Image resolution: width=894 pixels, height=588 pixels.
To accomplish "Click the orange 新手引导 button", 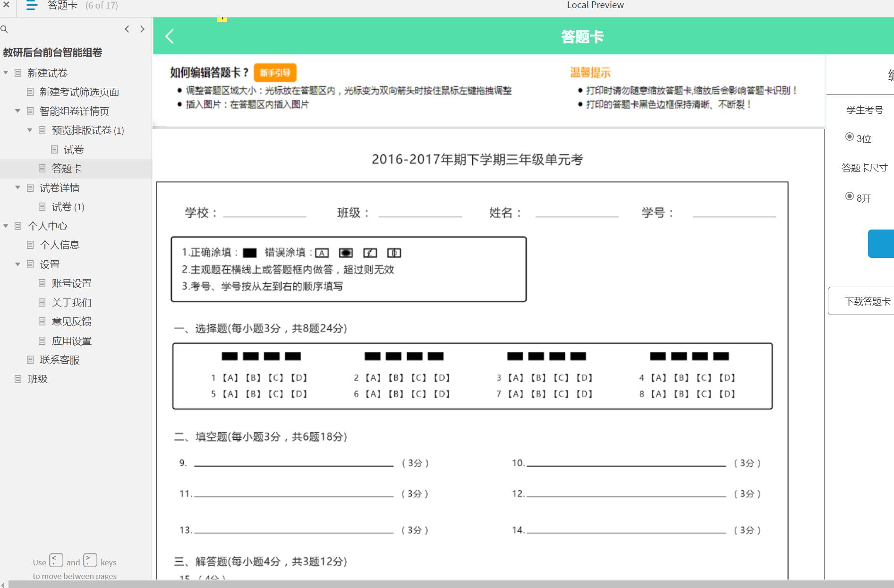I will pos(275,73).
